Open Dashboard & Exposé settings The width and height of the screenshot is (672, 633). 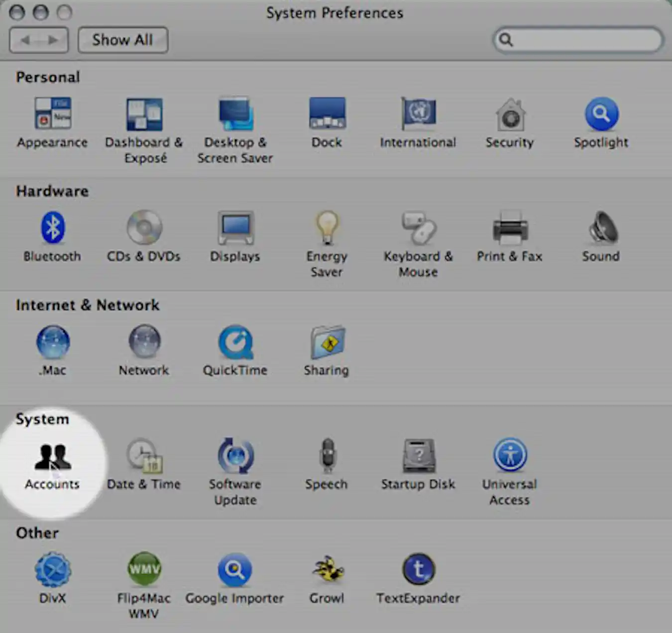(144, 115)
